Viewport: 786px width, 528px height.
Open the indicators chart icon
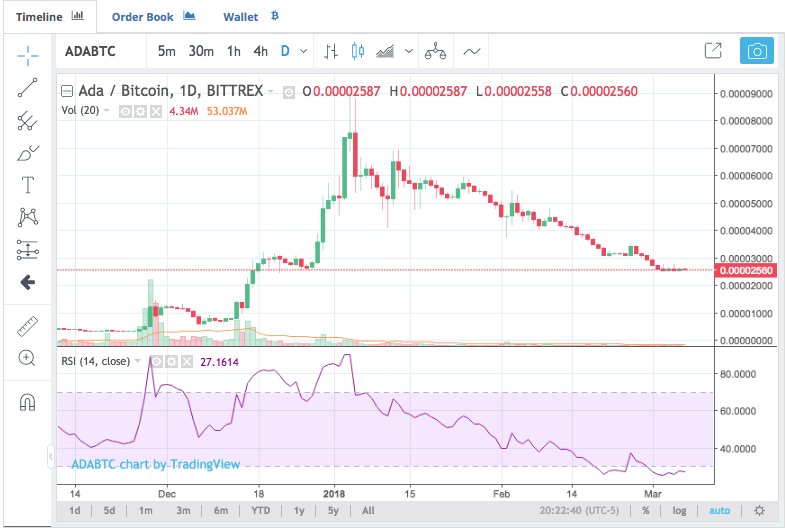click(x=385, y=51)
